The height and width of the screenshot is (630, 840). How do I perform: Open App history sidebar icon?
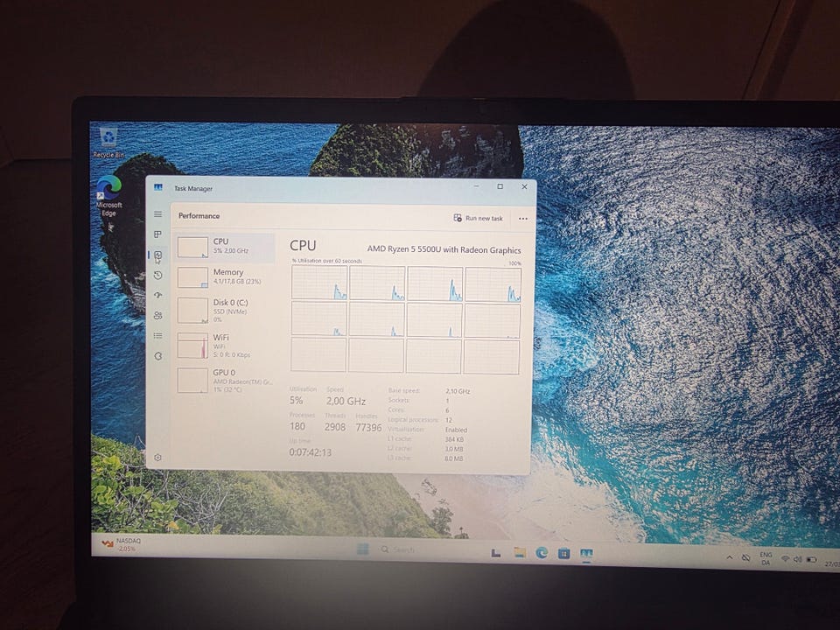[158, 276]
